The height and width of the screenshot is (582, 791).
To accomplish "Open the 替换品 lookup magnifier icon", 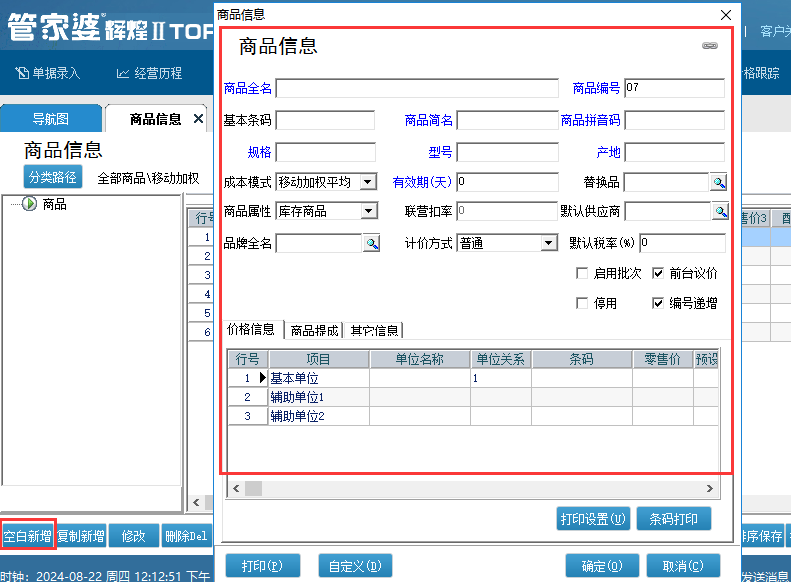I will (x=718, y=182).
